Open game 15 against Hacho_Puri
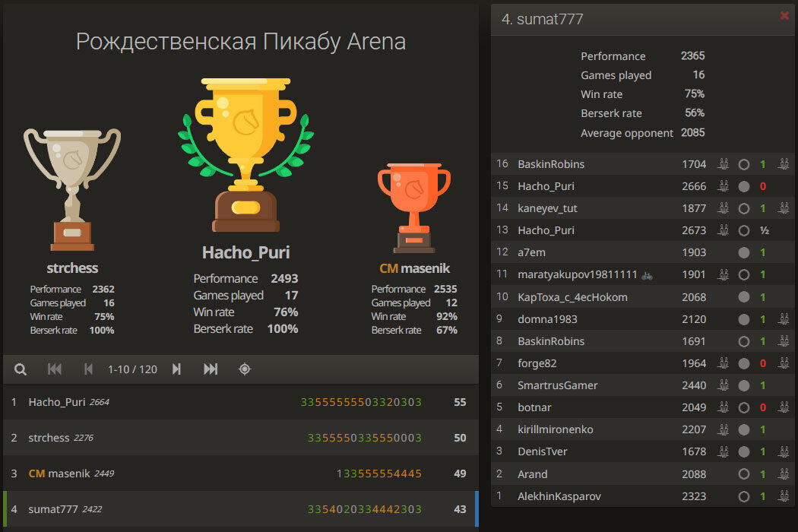The width and height of the screenshot is (798, 532). [642, 186]
